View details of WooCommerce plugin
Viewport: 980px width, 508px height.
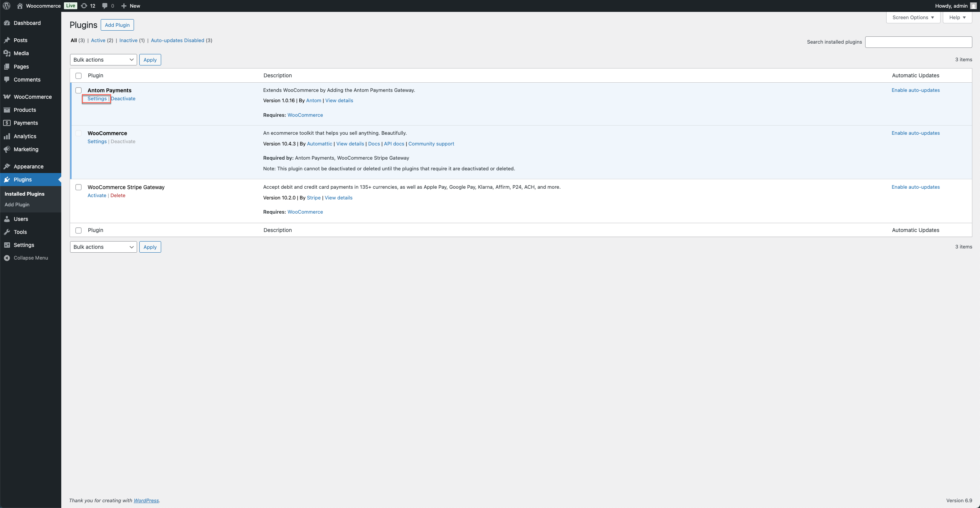pos(350,144)
